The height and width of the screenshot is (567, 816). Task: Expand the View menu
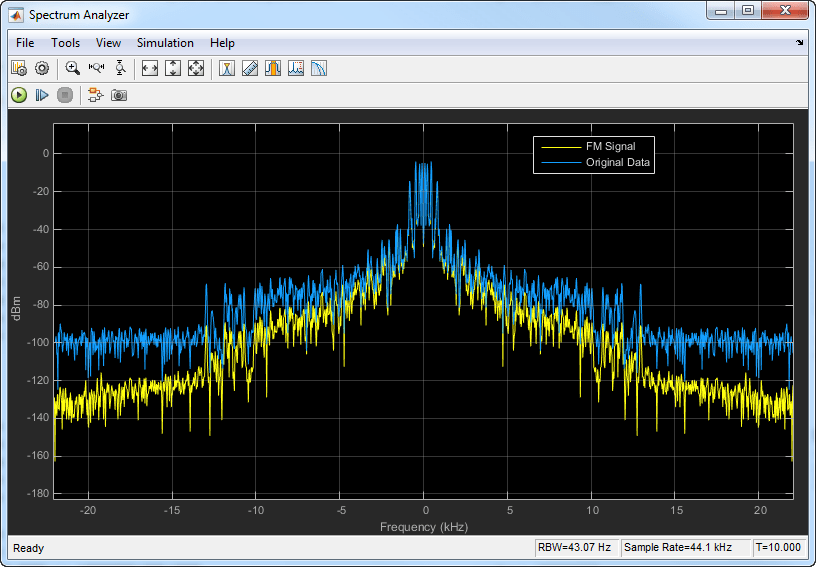coord(108,43)
